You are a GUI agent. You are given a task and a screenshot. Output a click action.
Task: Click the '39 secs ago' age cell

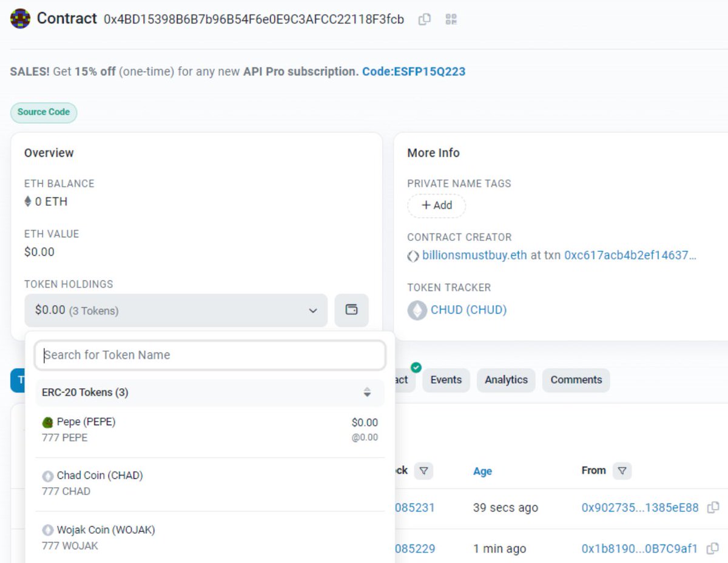pos(505,508)
